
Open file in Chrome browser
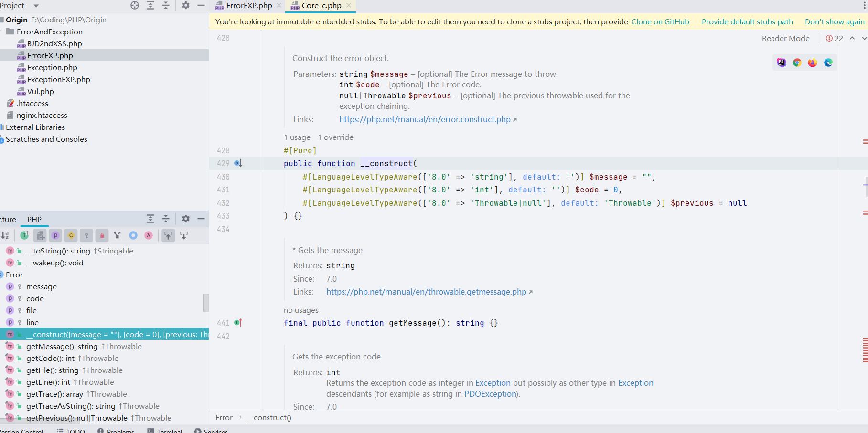[797, 63]
